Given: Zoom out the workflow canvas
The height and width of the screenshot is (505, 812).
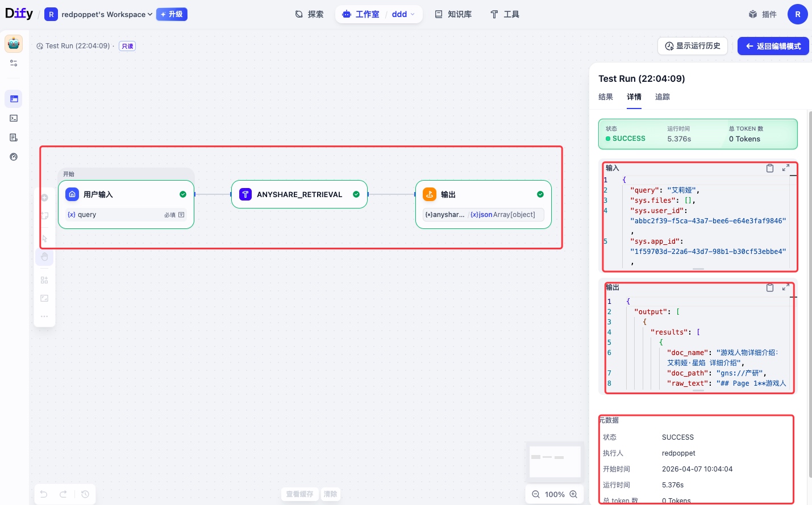Looking at the screenshot, I should pos(535,494).
